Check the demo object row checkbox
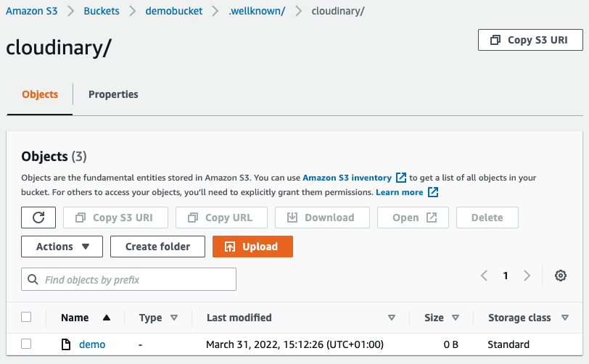 [26, 344]
